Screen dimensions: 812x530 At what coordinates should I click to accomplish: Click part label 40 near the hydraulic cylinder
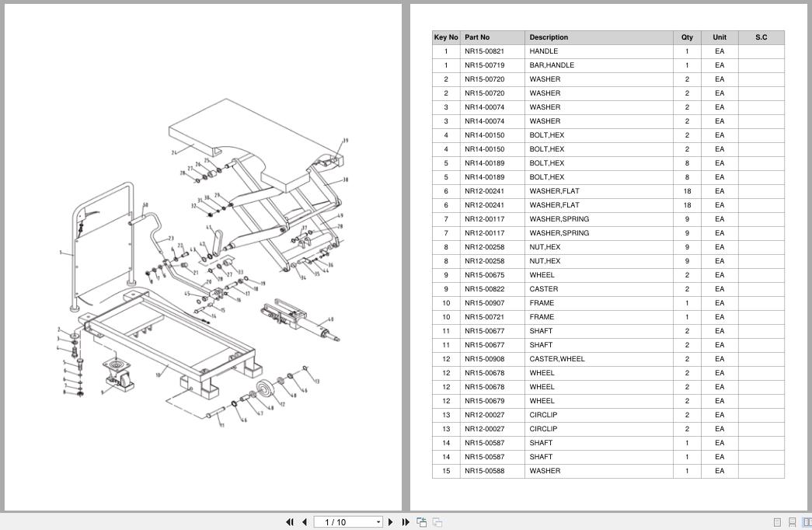tap(330, 319)
